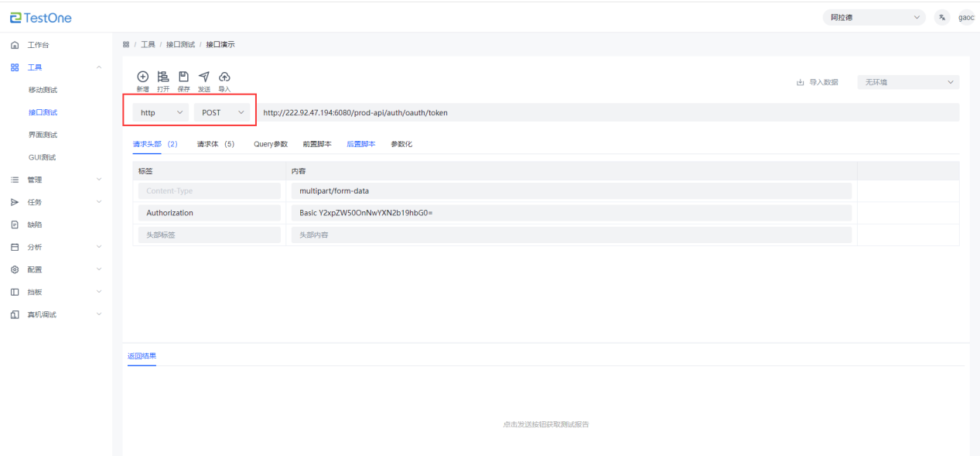Open the 阿拉德 project selector dropdown
The image size is (980, 456).
pos(873,18)
